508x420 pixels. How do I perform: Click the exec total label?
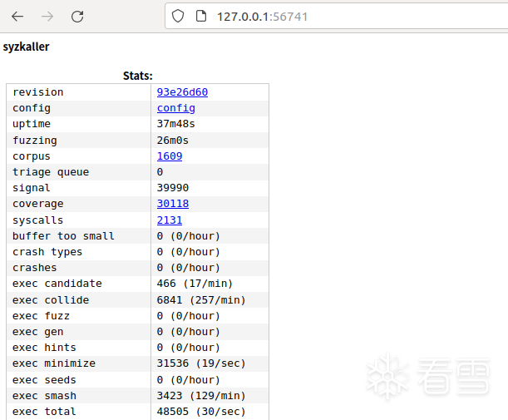[44, 412]
